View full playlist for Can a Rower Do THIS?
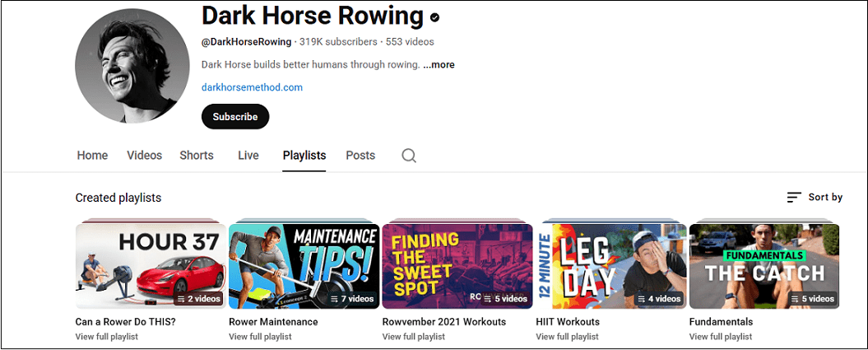This screenshot has height=350, width=868. [x=107, y=336]
